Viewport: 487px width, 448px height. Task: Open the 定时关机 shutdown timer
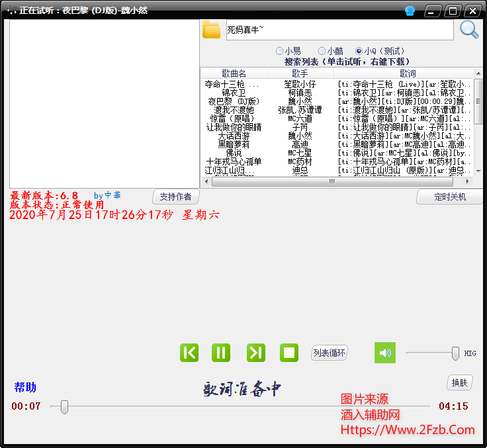tap(450, 197)
